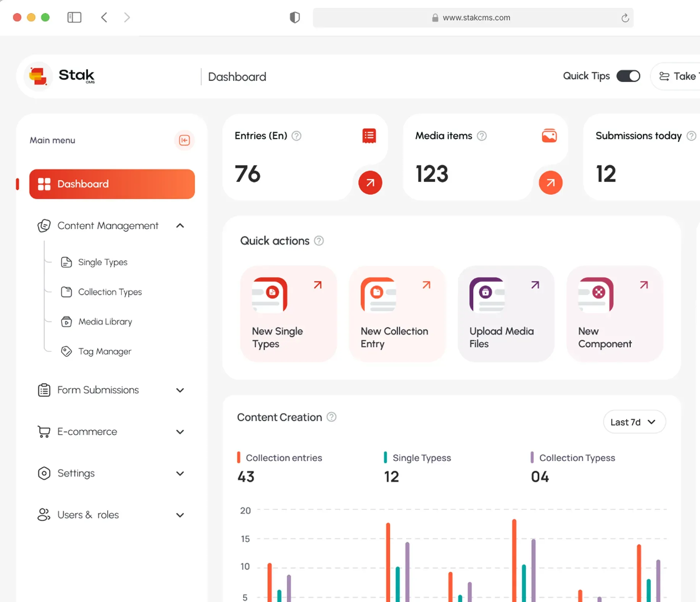Viewport: 700px width, 602px height.
Task: Open Media items orange arrow button
Action: coord(550,183)
